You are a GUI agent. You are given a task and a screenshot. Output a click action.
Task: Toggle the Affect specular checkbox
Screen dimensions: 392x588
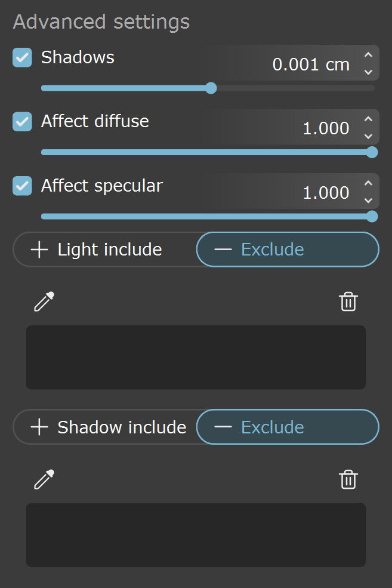tap(22, 186)
